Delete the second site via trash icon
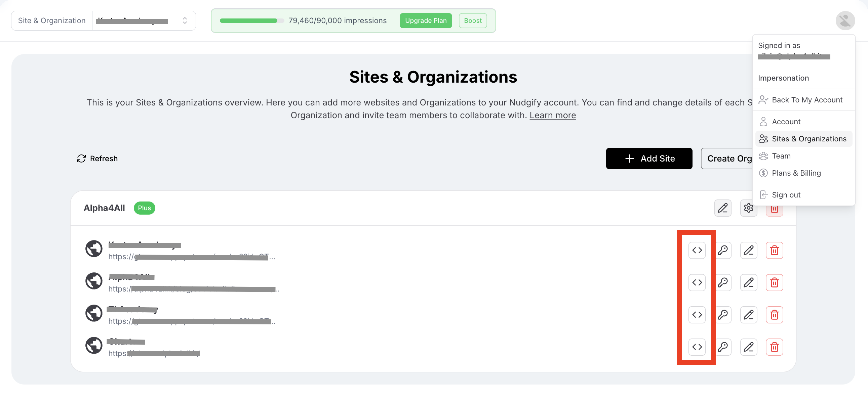868x403 pixels. point(774,282)
